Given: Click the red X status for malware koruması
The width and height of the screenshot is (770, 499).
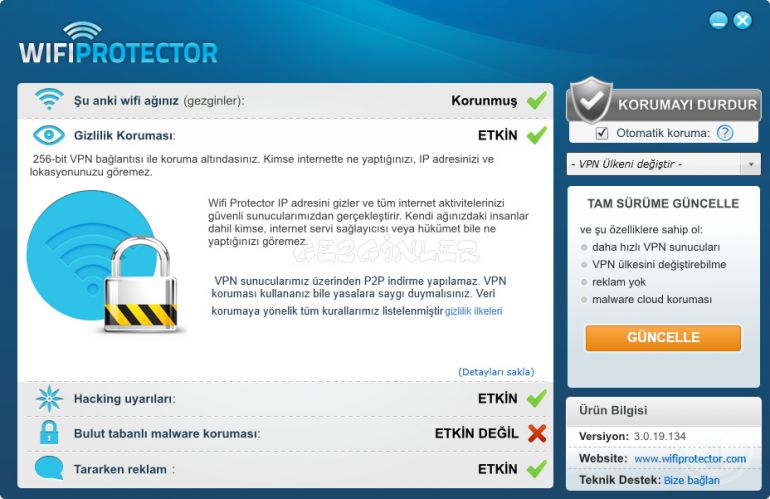Looking at the screenshot, I should coord(537,433).
